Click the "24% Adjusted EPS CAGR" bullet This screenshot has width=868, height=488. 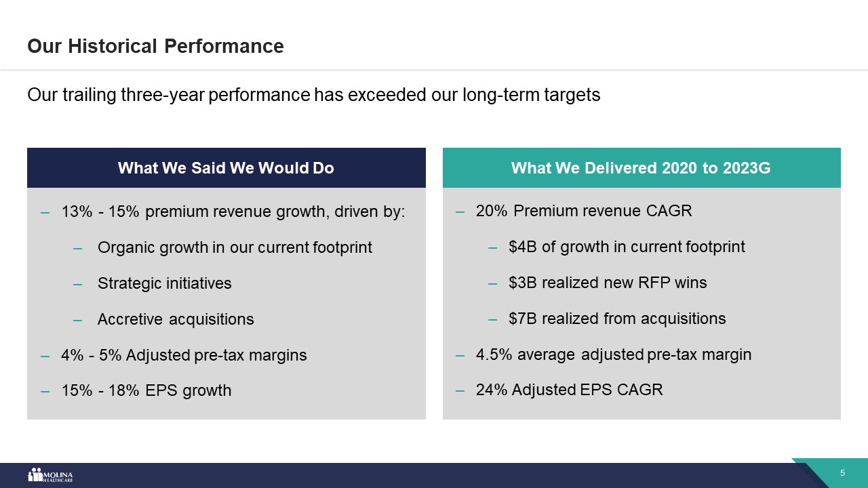(x=569, y=390)
